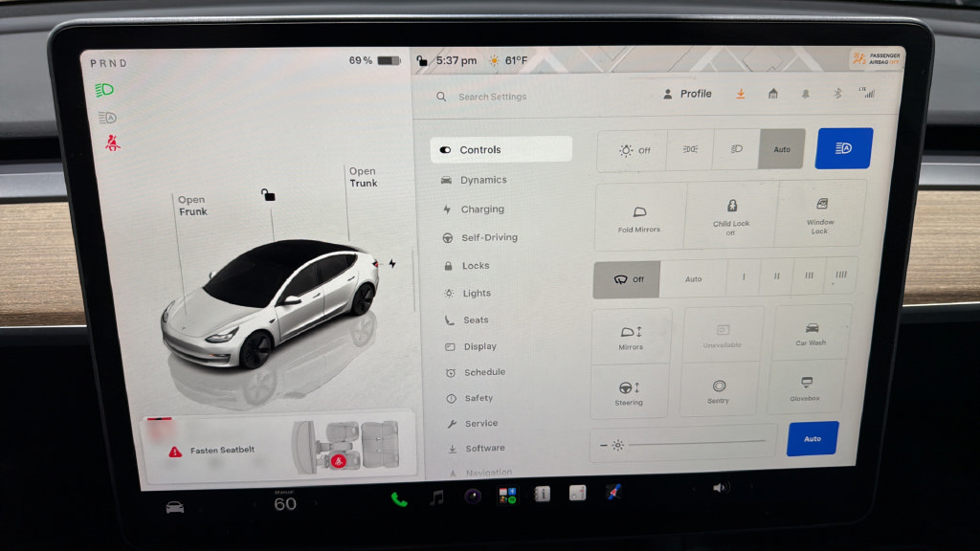Image resolution: width=980 pixels, height=551 pixels.
Task: Tap the software download arrow icon
Action: click(741, 94)
